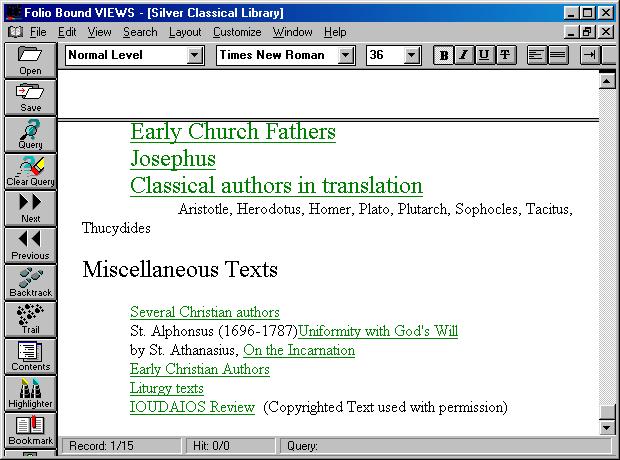Click "(Copyrighted Text used with permission)" text
Screen dimensions: 620x460
tap(385, 407)
